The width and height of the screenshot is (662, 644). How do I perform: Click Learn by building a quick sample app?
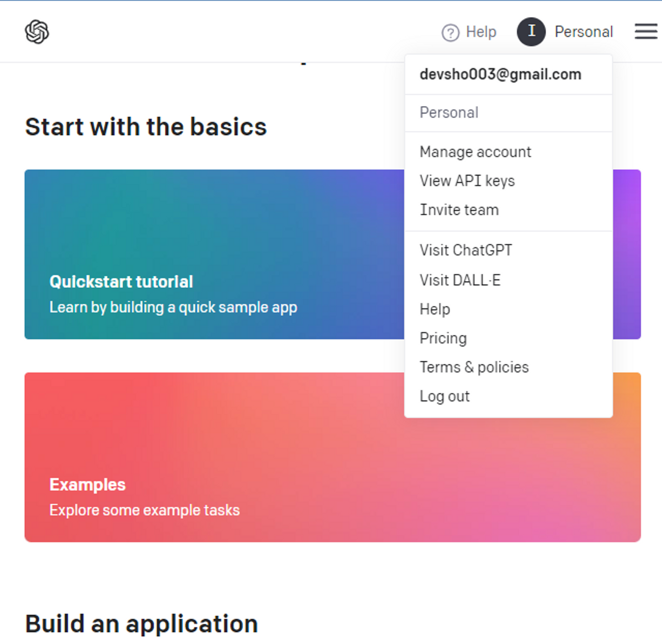pyautogui.click(x=173, y=307)
